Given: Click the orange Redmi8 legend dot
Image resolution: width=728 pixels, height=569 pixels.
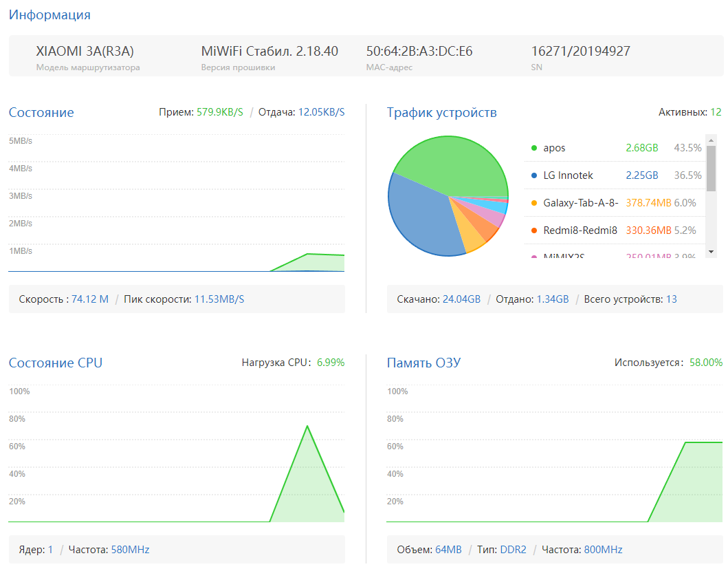Looking at the screenshot, I should [534, 230].
